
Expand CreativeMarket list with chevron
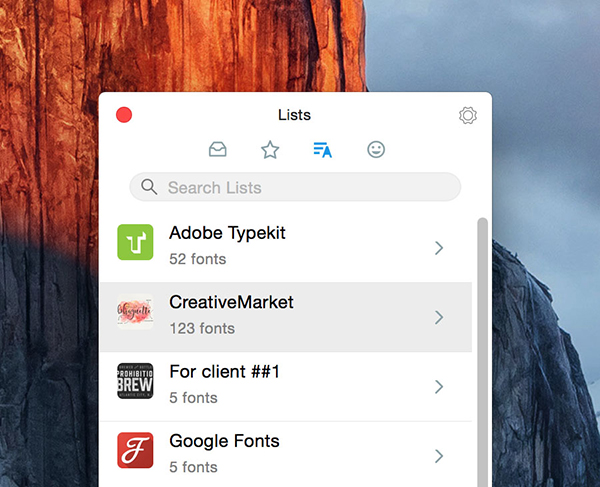[x=439, y=317]
